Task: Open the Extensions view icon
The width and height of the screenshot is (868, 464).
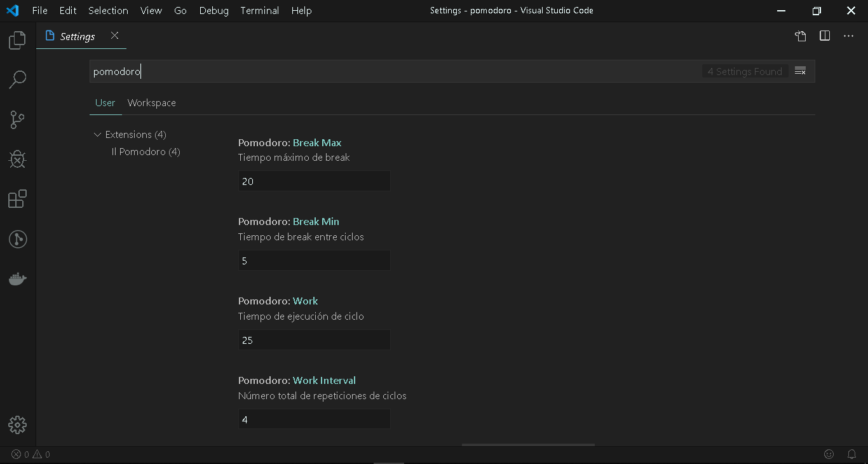Action: pos(17,199)
